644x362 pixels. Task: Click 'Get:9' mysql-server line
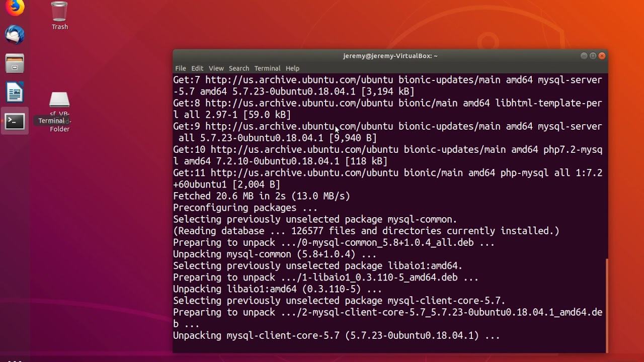tap(387, 132)
